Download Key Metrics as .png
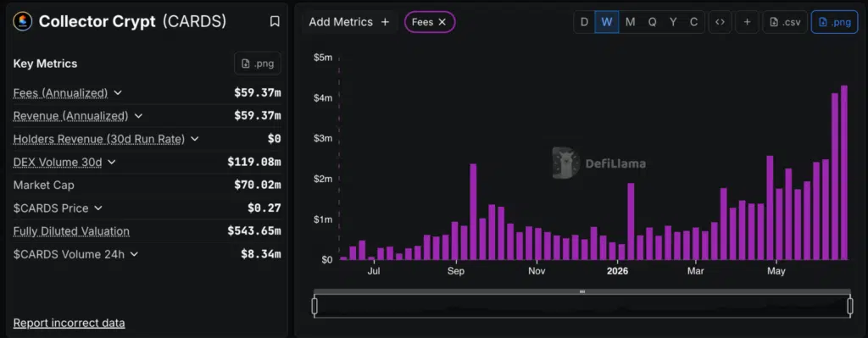This screenshot has height=338, width=868. coord(258,63)
